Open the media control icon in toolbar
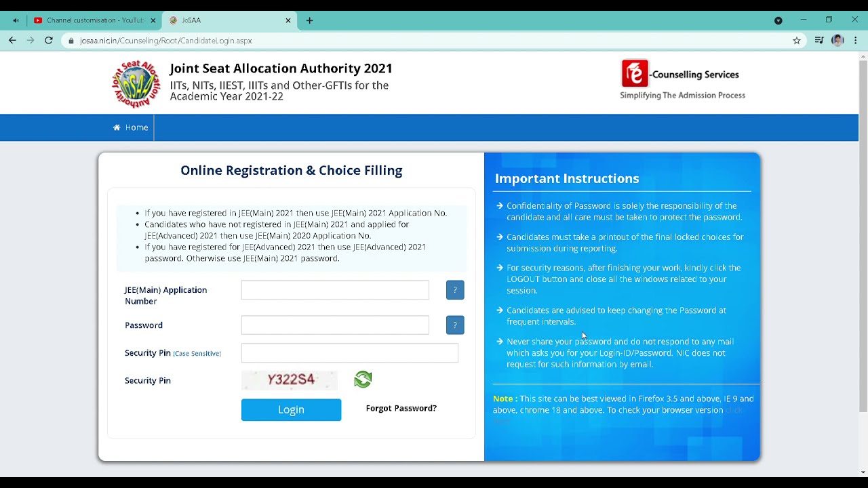The image size is (868, 488). [x=819, y=41]
